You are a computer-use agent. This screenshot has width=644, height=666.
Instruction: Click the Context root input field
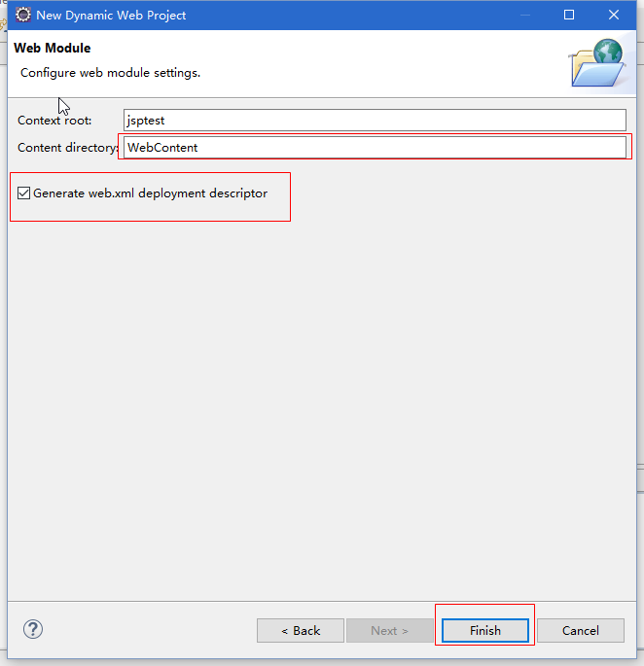pyautogui.click(x=375, y=121)
